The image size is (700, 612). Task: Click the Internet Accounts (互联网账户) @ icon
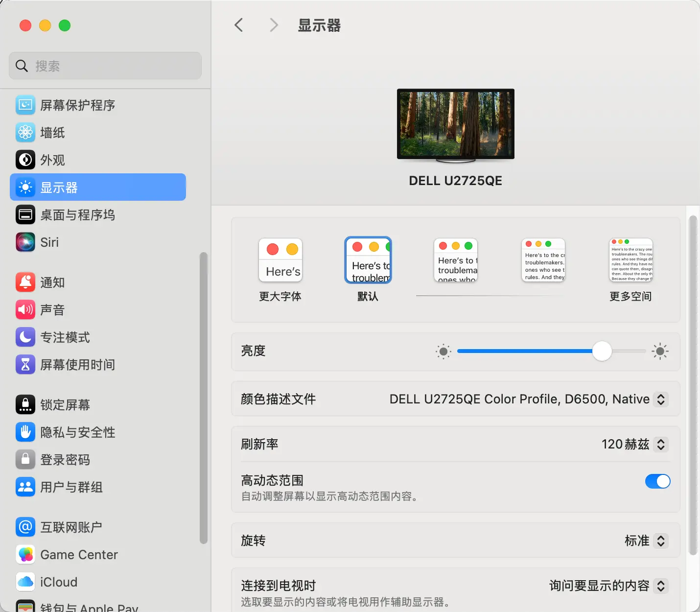tap(25, 527)
